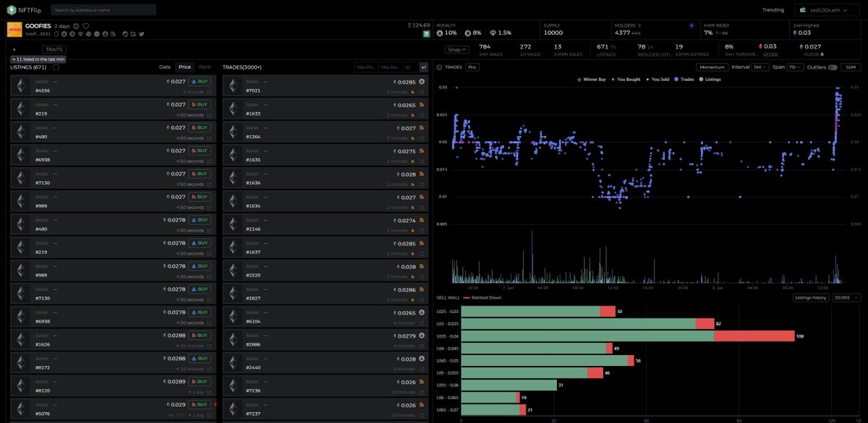This screenshot has width=868, height=423.
Task: Click the orange marketplace icon on trade #1364
Action: click(422, 128)
